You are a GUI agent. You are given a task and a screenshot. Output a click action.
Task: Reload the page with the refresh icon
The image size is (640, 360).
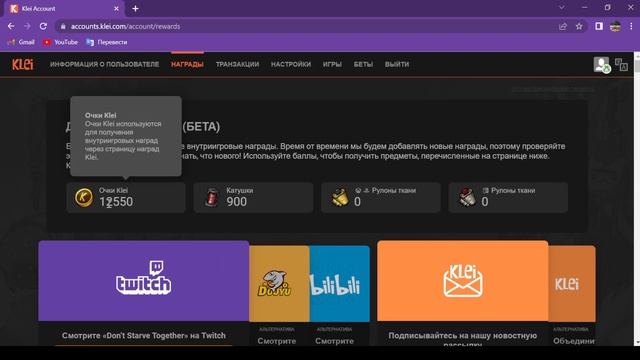point(43,26)
